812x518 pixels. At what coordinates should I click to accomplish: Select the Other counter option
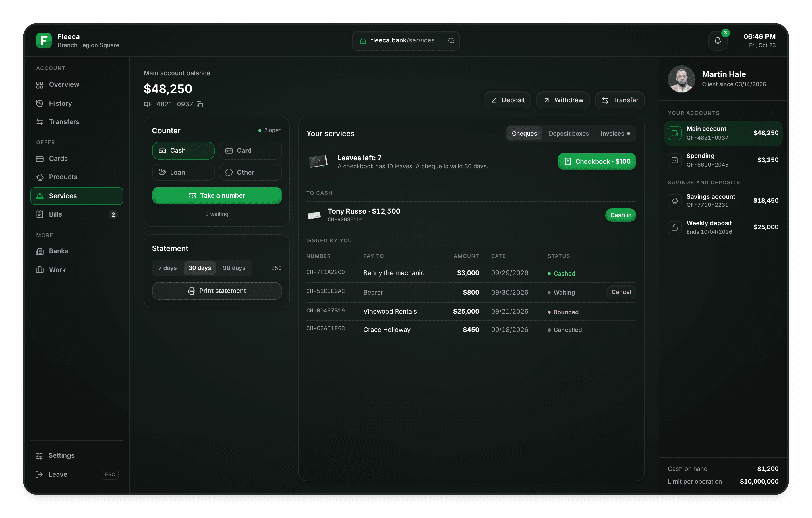click(x=250, y=172)
